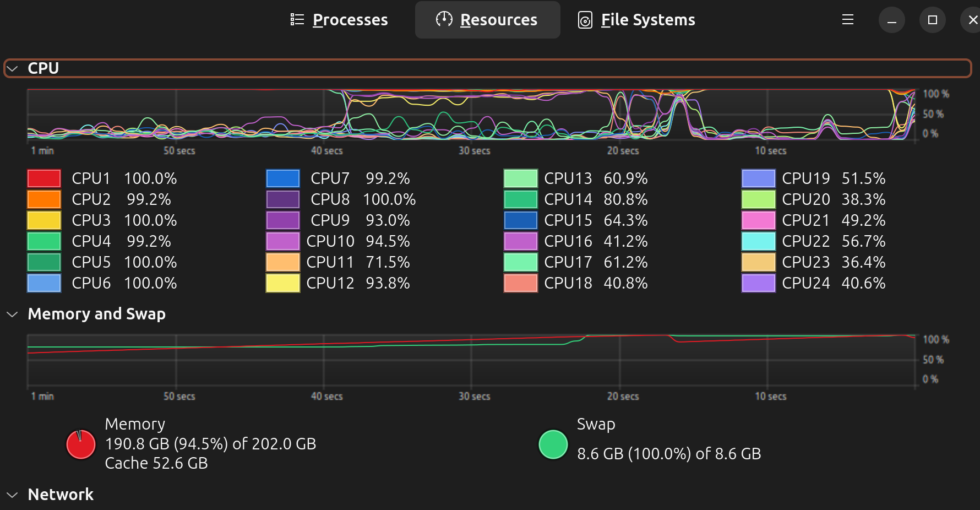Change the CPU1 red color swatch
Screen dimensions: 980x510
point(44,178)
